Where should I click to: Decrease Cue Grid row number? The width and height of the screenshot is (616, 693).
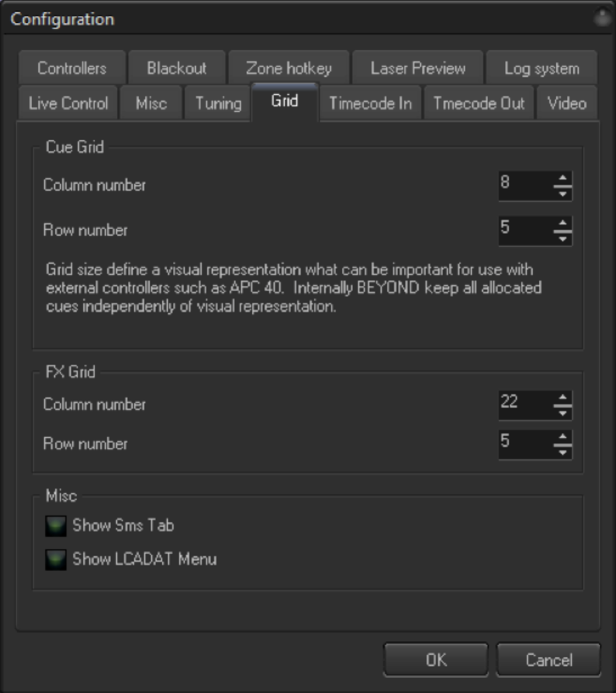(x=562, y=238)
